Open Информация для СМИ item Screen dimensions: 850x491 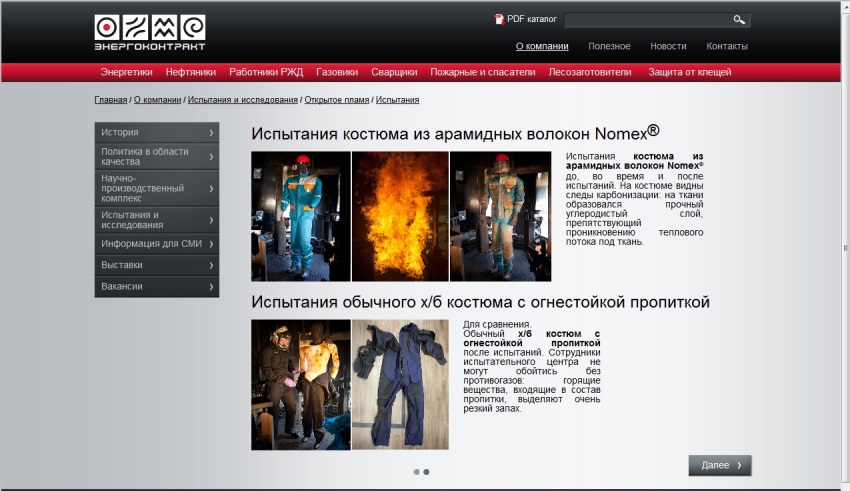pyautogui.click(x=157, y=244)
